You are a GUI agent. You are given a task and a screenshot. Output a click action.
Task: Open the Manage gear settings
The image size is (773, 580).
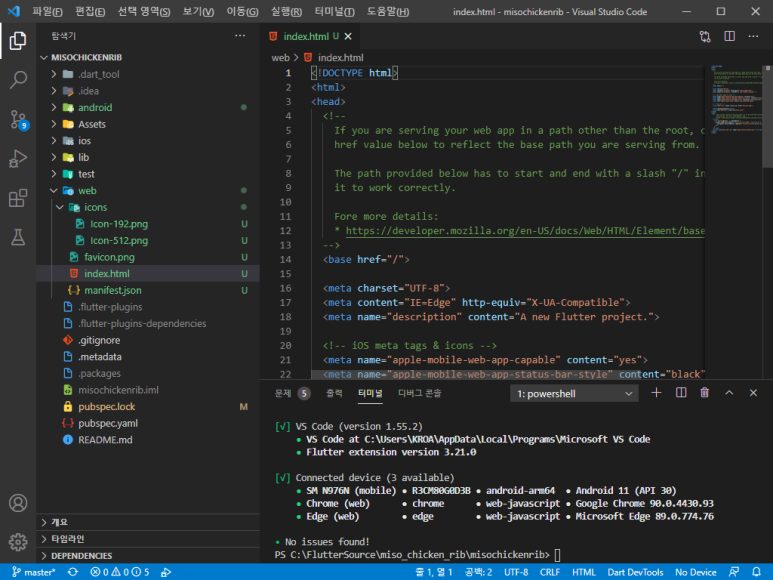click(x=18, y=542)
